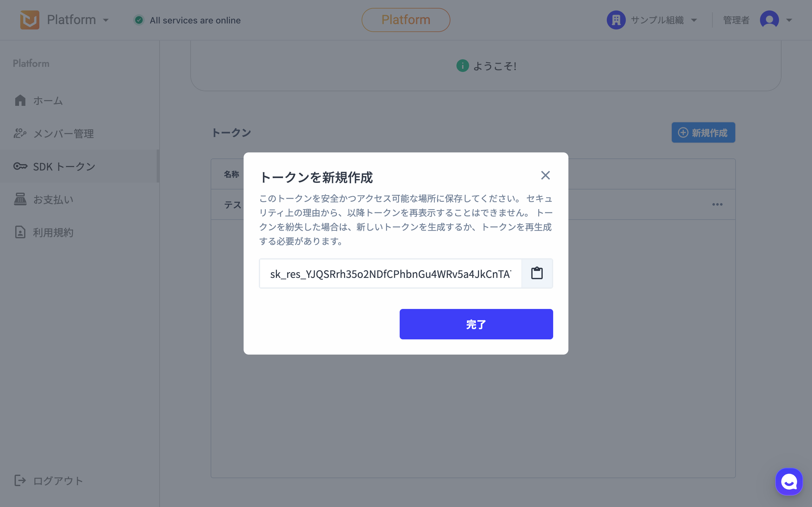This screenshot has height=507, width=812.
Task: Click the 新規作成 create button
Action: tap(703, 132)
